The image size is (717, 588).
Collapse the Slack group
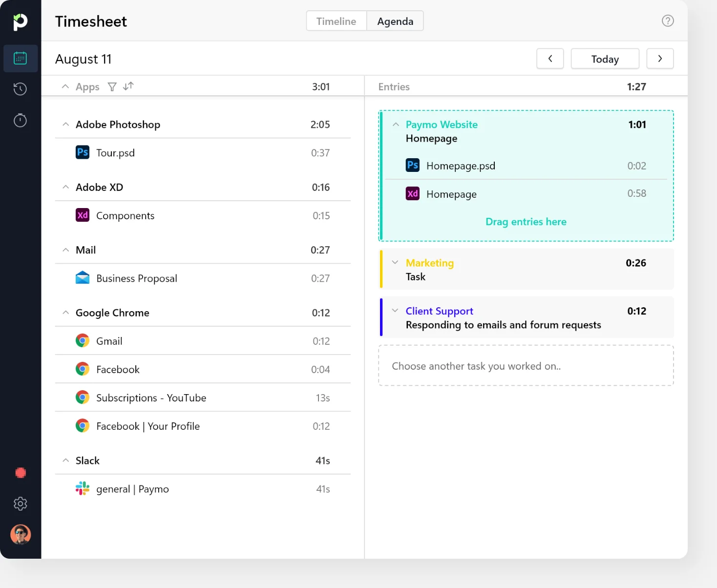(65, 461)
